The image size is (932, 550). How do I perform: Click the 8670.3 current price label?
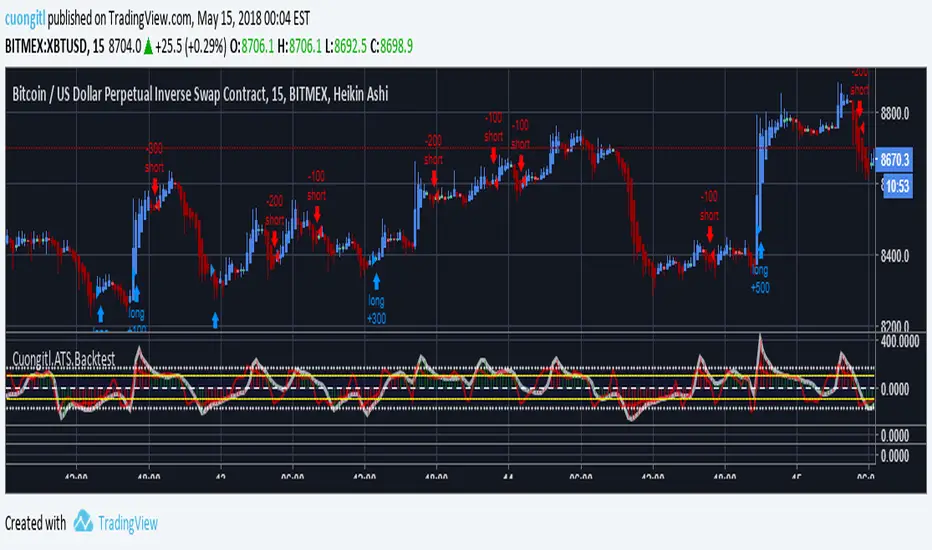click(x=895, y=159)
